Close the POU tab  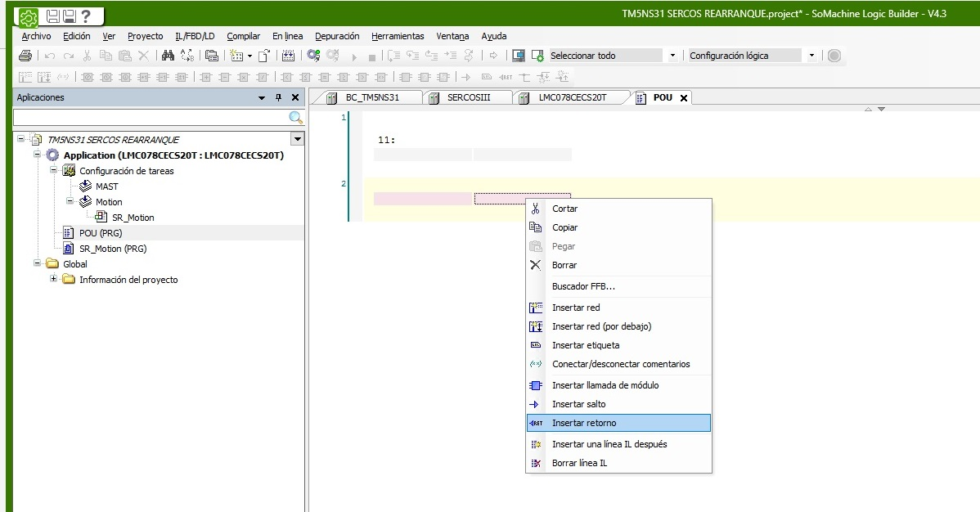coord(684,98)
